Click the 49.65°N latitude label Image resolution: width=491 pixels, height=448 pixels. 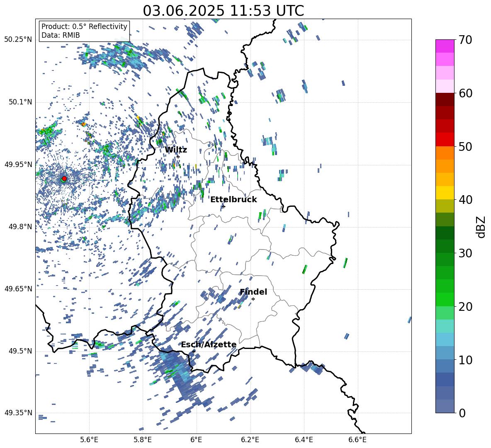pos(18,288)
